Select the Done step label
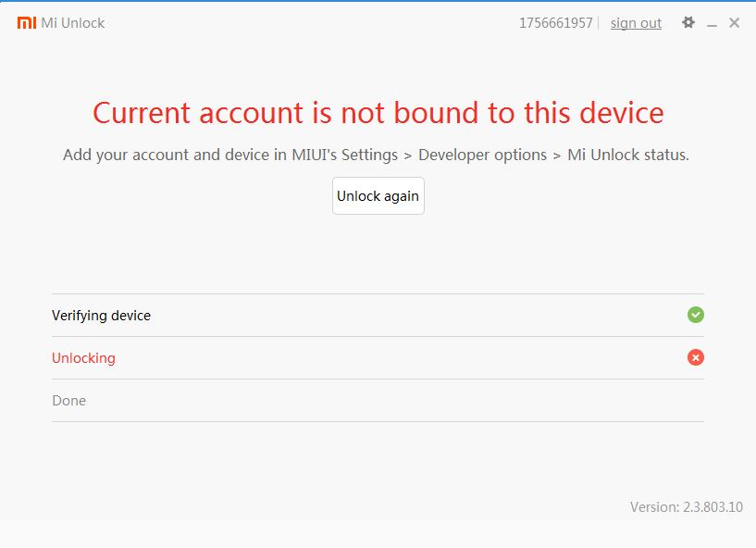Screen dimensions: 756x548 click(x=68, y=401)
